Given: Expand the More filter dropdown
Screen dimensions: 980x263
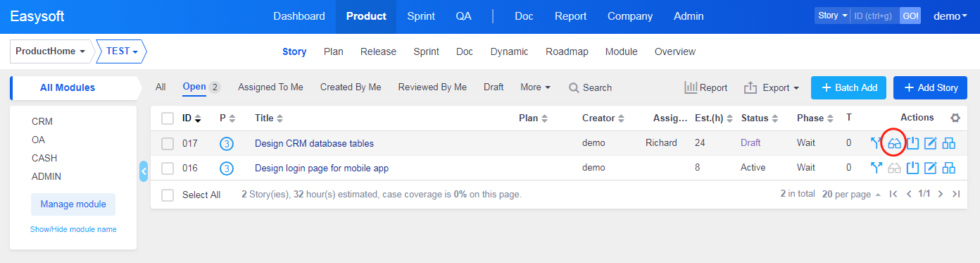Looking at the screenshot, I should click(535, 87).
